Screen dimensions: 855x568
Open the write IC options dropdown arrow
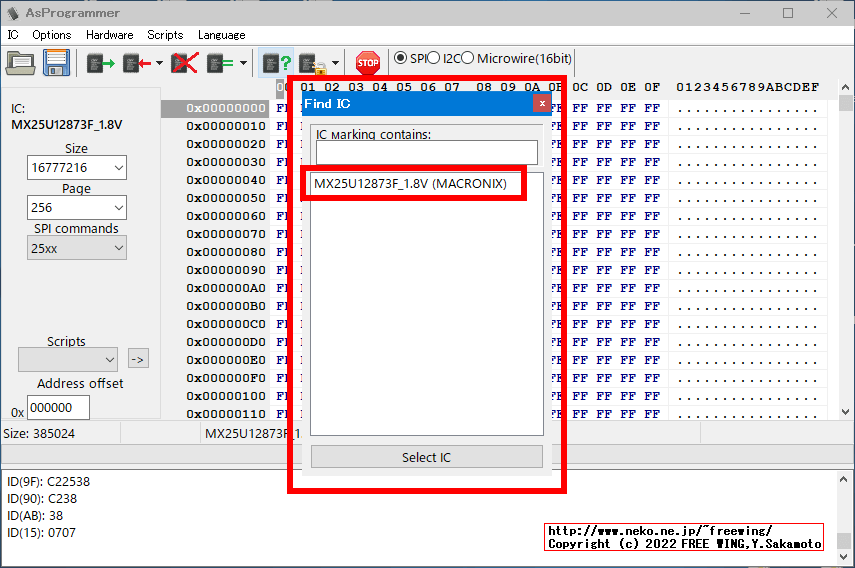click(159, 63)
